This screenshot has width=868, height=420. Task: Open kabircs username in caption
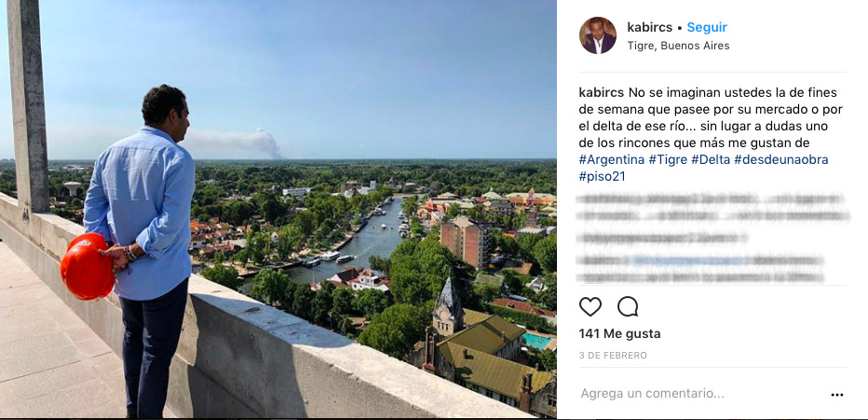point(602,92)
